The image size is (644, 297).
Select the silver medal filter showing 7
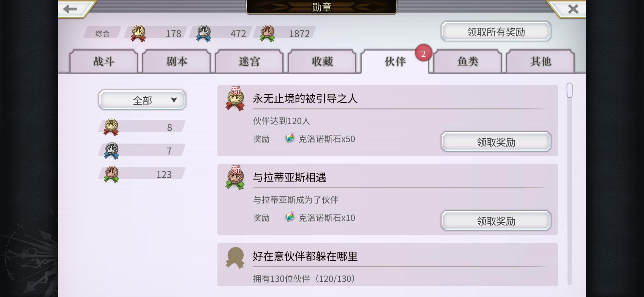point(142,151)
